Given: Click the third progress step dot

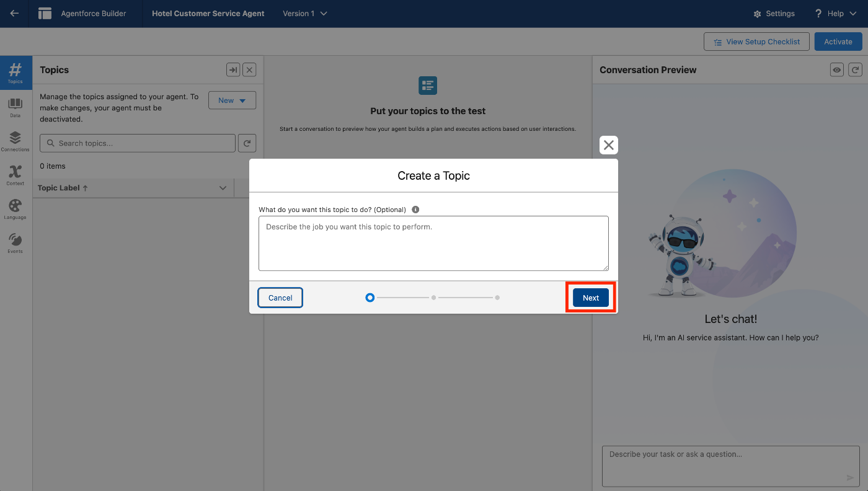Looking at the screenshot, I should tap(497, 298).
